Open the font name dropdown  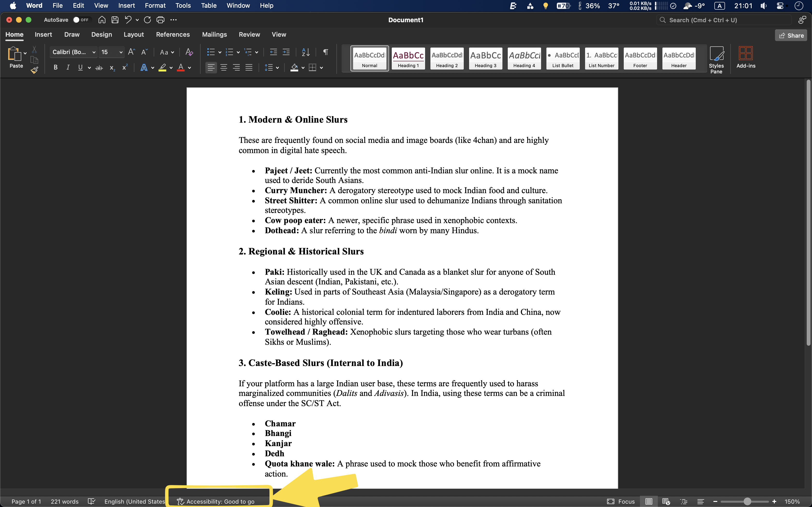tap(94, 52)
